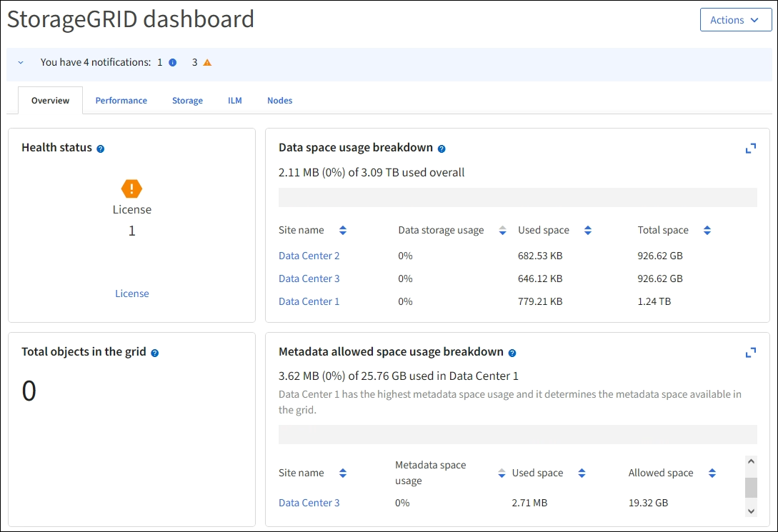Image resolution: width=778 pixels, height=532 pixels.
Task: Sort data table by Site name
Action: (343, 231)
